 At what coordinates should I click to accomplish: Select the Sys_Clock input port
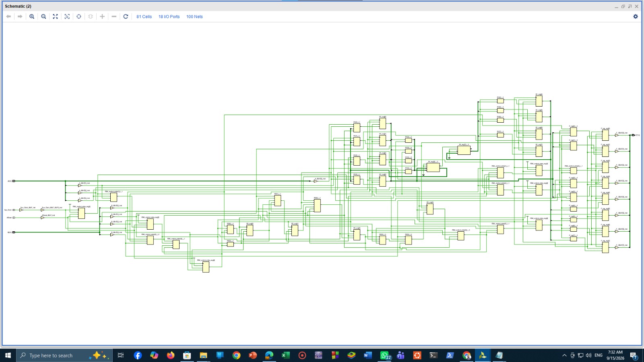tap(14, 210)
